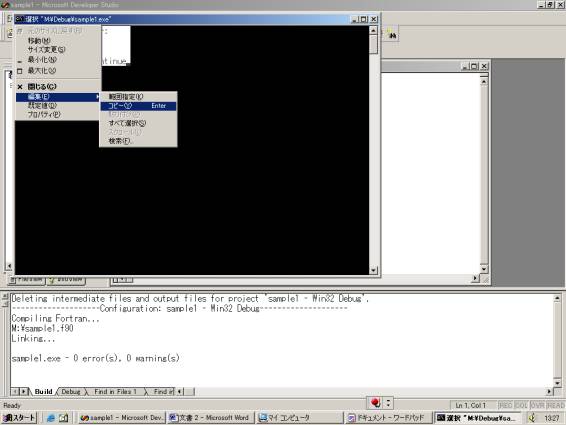This screenshot has width=566, height=425.
Task: Switch to sample1 - Microsoft Dev taskbar button
Action: 122,418
